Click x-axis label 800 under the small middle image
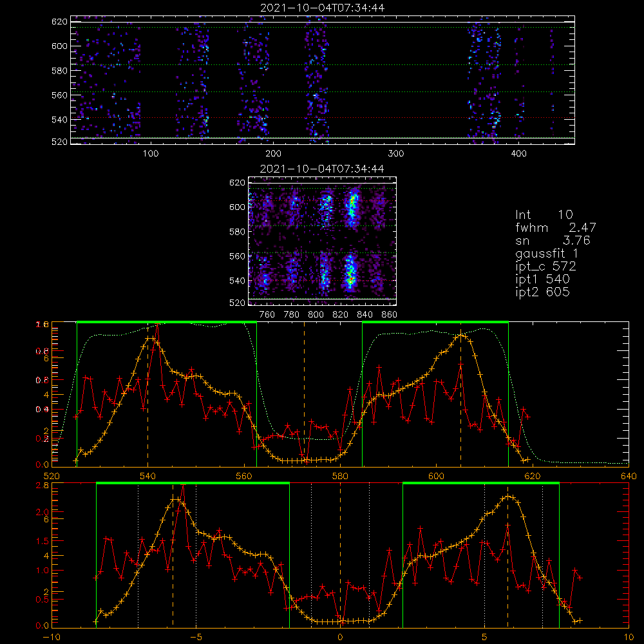This screenshot has width=644, height=644. coord(316,315)
